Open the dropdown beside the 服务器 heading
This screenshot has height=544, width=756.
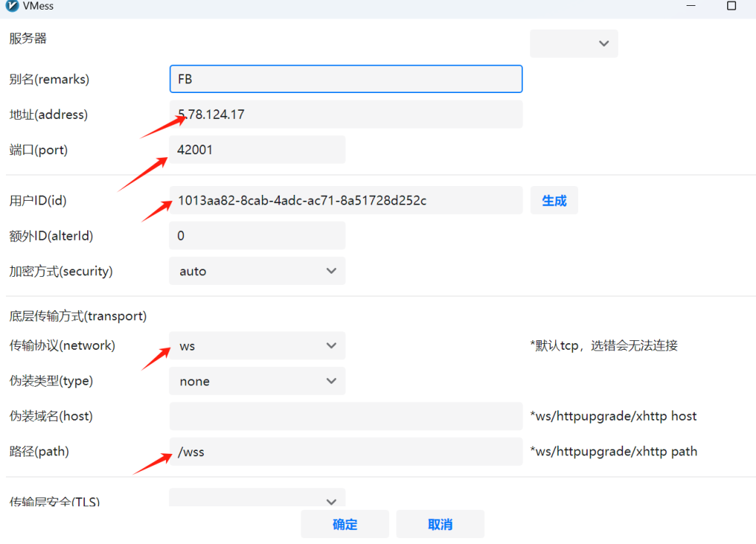(574, 44)
